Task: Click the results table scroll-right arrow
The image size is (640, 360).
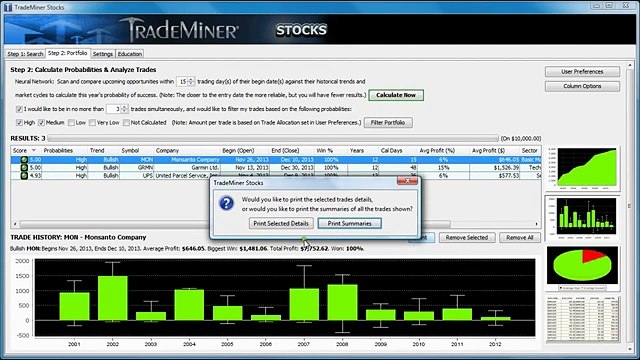Action: pos(537,224)
